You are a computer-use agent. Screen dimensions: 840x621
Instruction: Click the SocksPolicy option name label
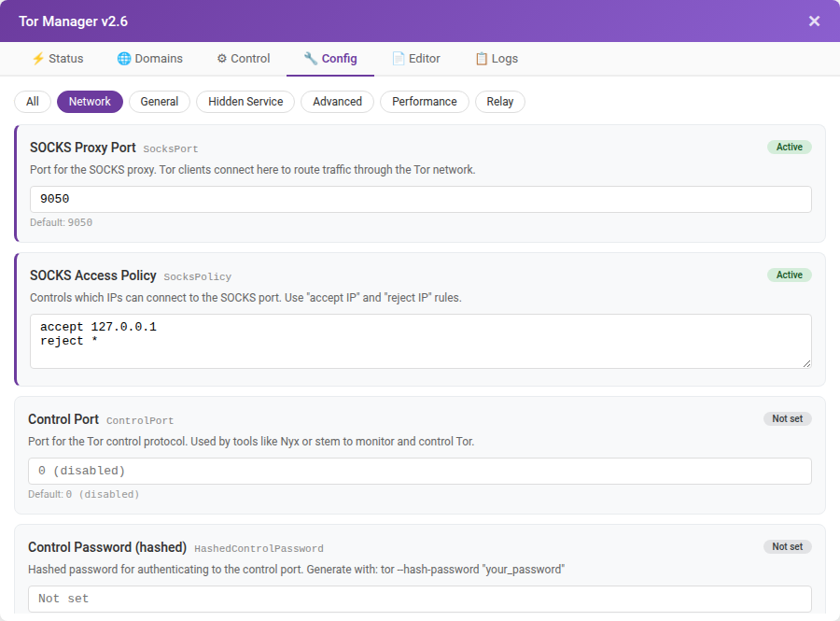pos(197,277)
